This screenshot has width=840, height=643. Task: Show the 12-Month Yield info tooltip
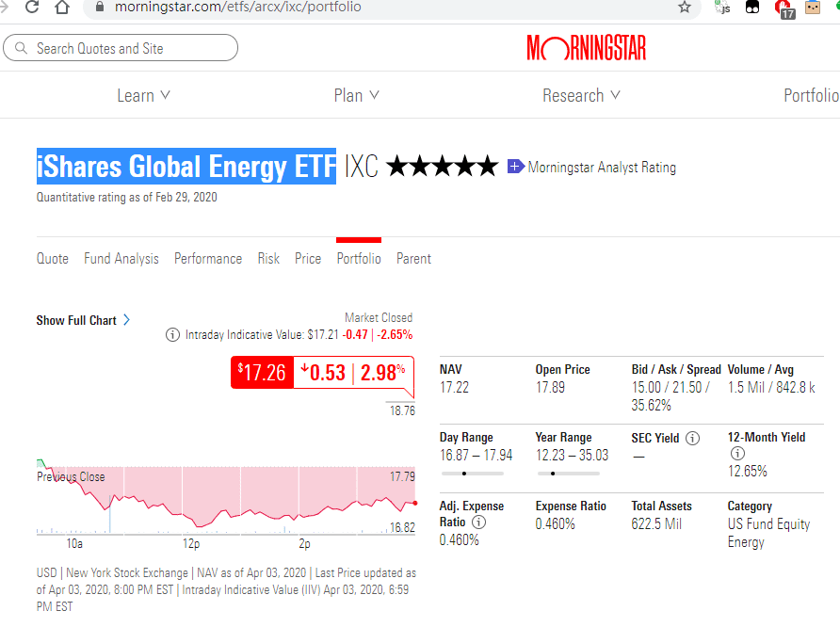(737, 455)
